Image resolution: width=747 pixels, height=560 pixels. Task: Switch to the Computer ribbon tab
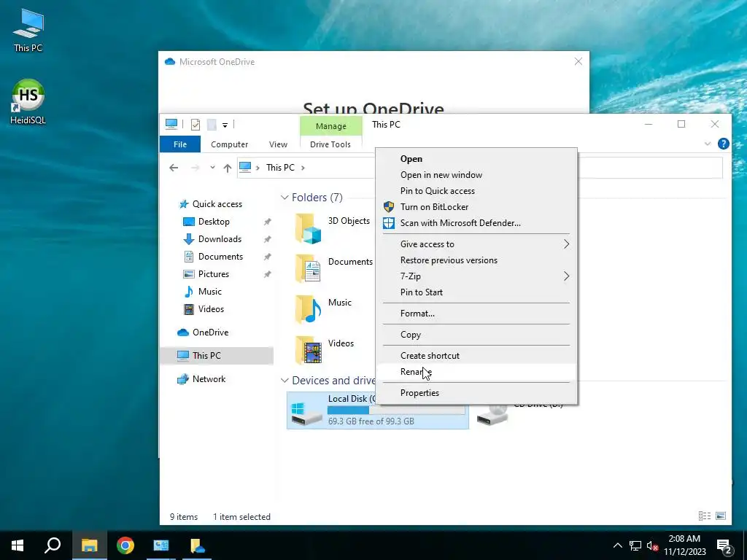(x=230, y=144)
